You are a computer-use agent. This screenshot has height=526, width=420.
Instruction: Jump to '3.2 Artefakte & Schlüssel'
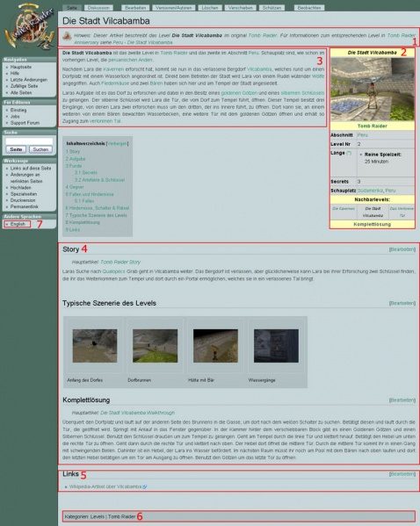coord(99,180)
